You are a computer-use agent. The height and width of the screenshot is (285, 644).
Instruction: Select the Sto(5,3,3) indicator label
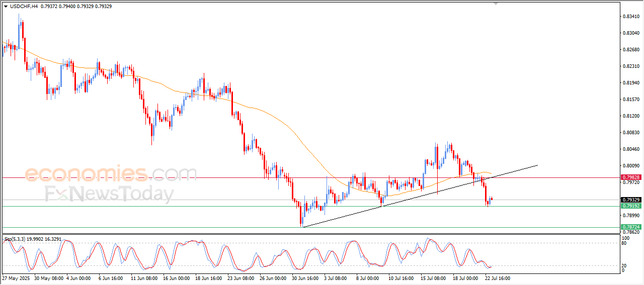[x=14, y=239]
